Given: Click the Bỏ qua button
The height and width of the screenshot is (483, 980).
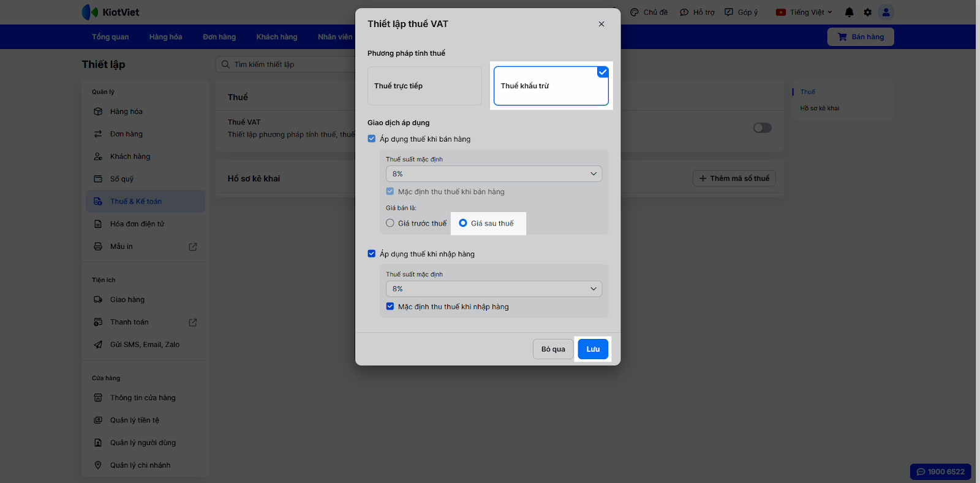Looking at the screenshot, I should tap(553, 349).
